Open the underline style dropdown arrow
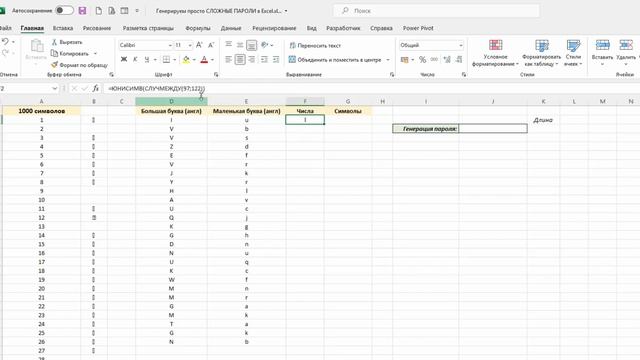Image resolution: width=640 pixels, height=360 pixels. [x=155, y=60]
